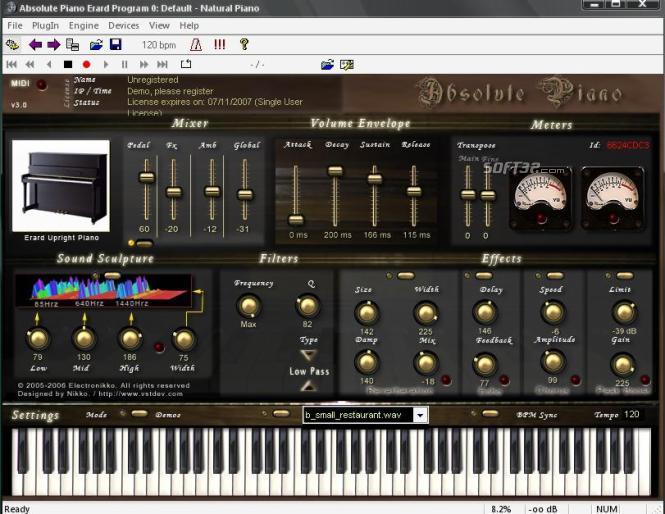
Task: Click the Pedal mixer slider handle
Action: point(147,176)
